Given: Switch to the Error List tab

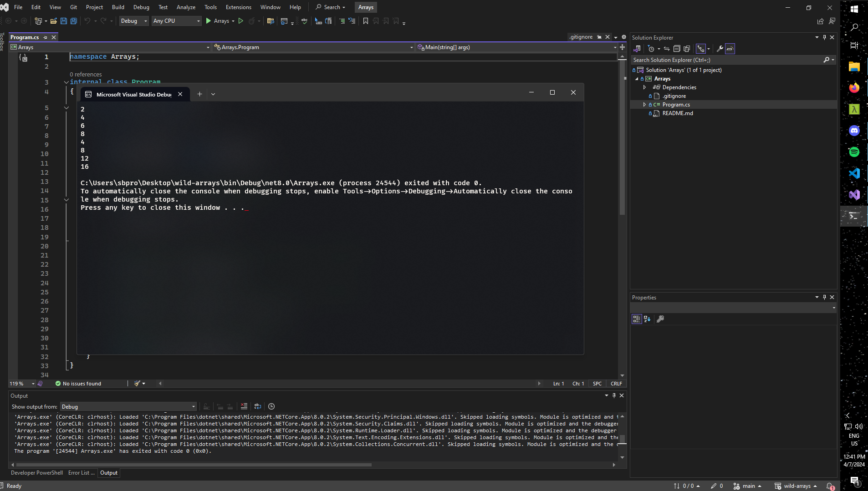Looking at the screenshot, I should point(82,473).
